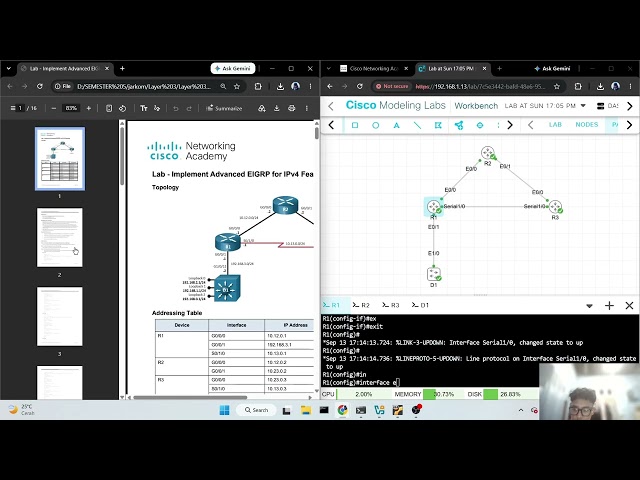Viewport: 640px width, 480px height.
Task: Rotate the PDF counterclockwise
Action: (x=122, y=108)
